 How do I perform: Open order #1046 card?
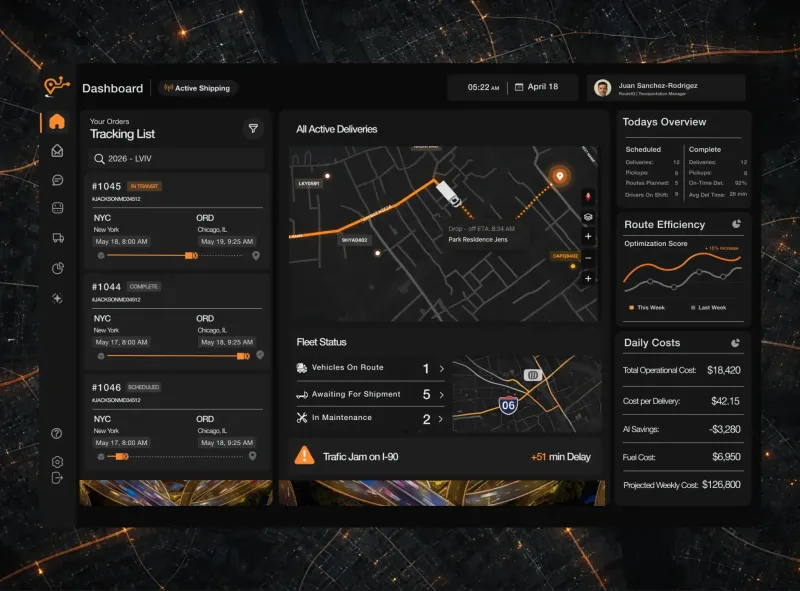click(177, 423)
